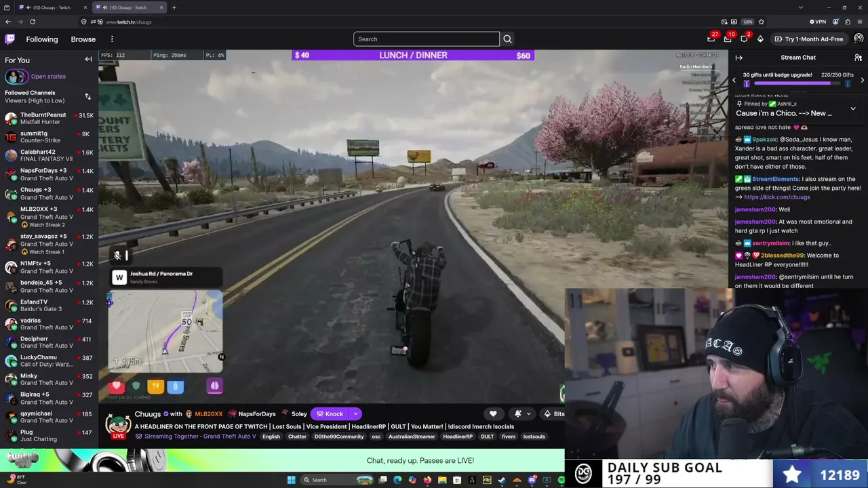868x488 pixels.
Task: Open chat community users list icon
Action: [x=858, y=58]
